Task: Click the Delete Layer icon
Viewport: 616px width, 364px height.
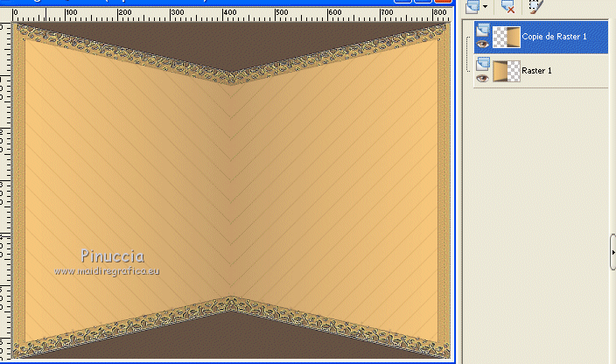Action: click(507, 6)
